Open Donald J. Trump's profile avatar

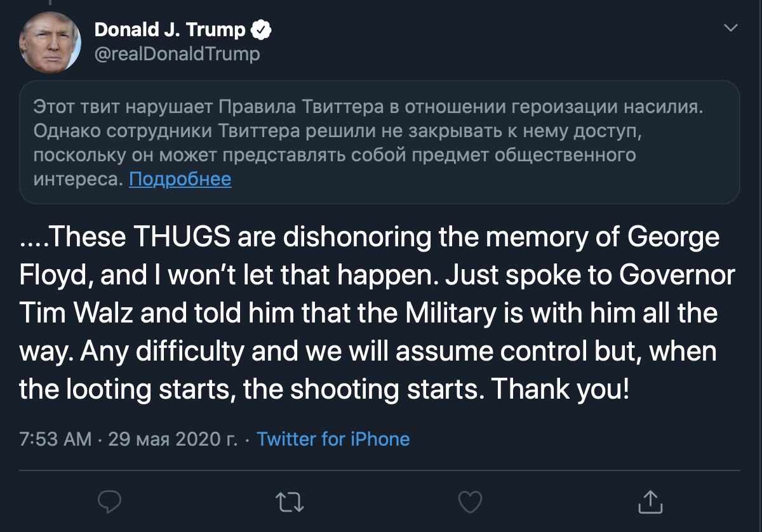pyautogui.click(x=50, y=42)
